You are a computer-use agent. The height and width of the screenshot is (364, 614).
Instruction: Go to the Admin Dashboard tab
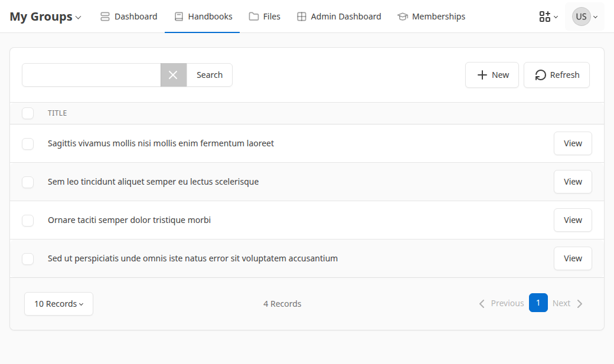(x=339, y=17)
